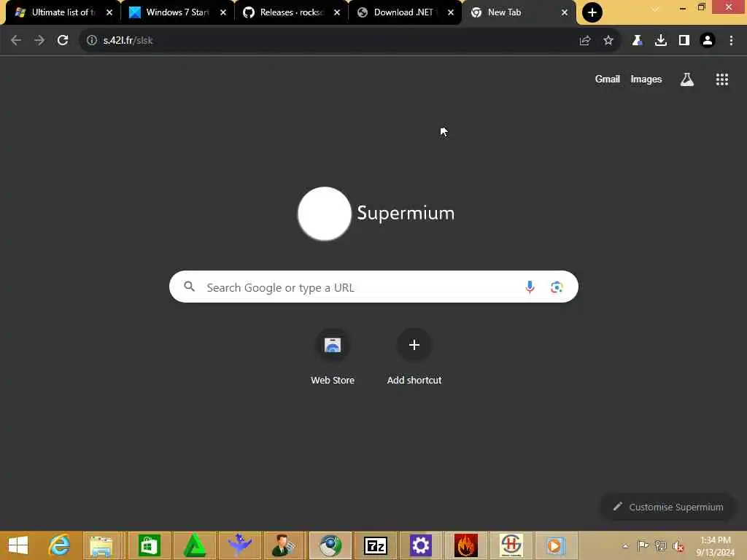Open the Windows Start button
Image resolution: width=747 pixels, height=560 pixels.
click(x=18, y=545)
